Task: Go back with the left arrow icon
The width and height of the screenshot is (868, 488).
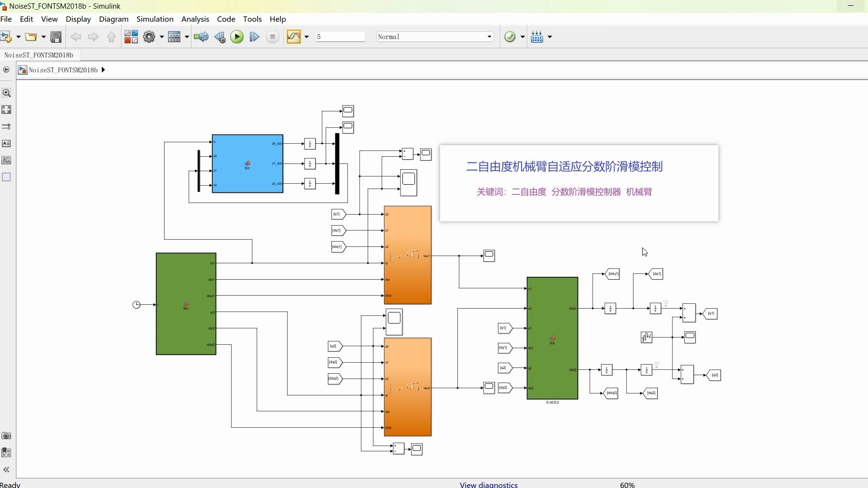Action: pos(76,37)
